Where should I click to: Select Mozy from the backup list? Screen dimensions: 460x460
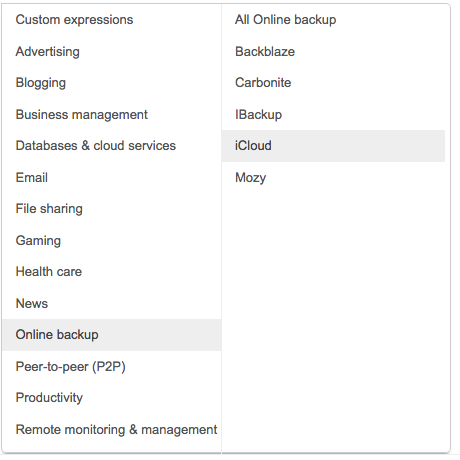[x=333, y=177]
